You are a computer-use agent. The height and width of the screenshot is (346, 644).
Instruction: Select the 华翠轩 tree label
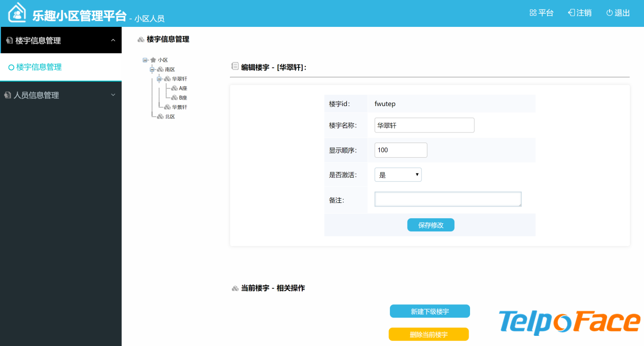coord(180,79)
